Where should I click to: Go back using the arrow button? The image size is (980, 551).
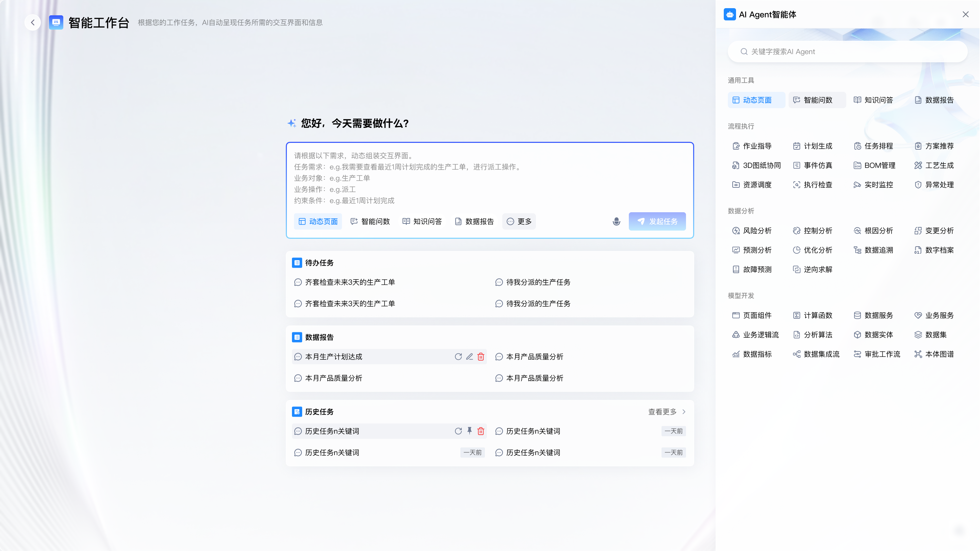point(33,22)
